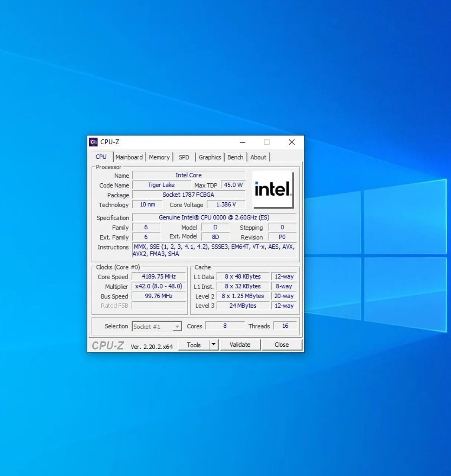Select the 'Intel Core' name value
Image resolution: width=451 pixels, height=476 pixels.
click(189, 175)
